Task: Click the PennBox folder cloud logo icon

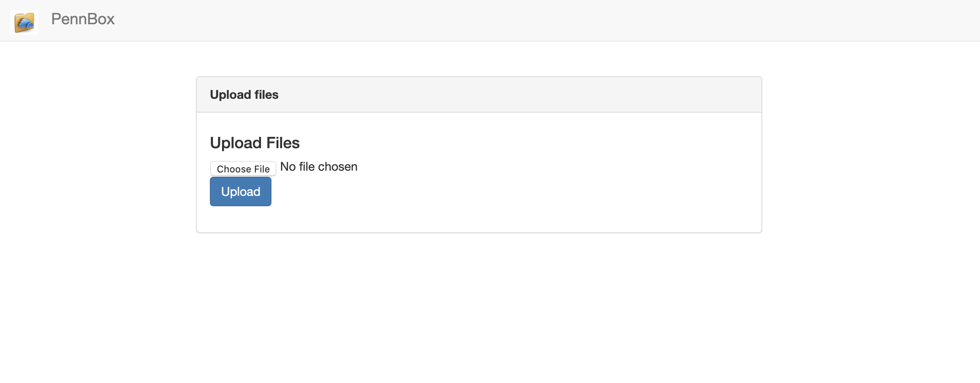Action: click(x=24, y=23)
